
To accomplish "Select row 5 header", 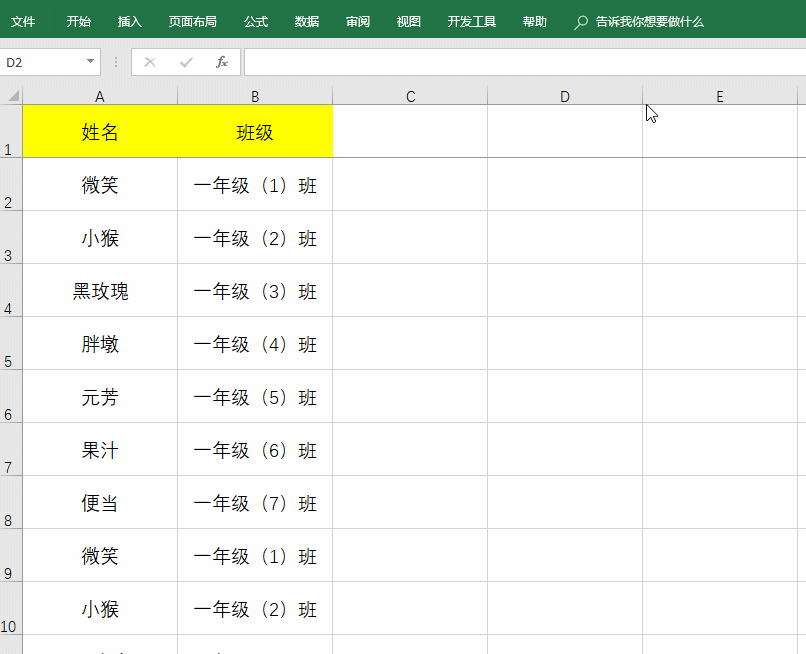I will 11,343.
